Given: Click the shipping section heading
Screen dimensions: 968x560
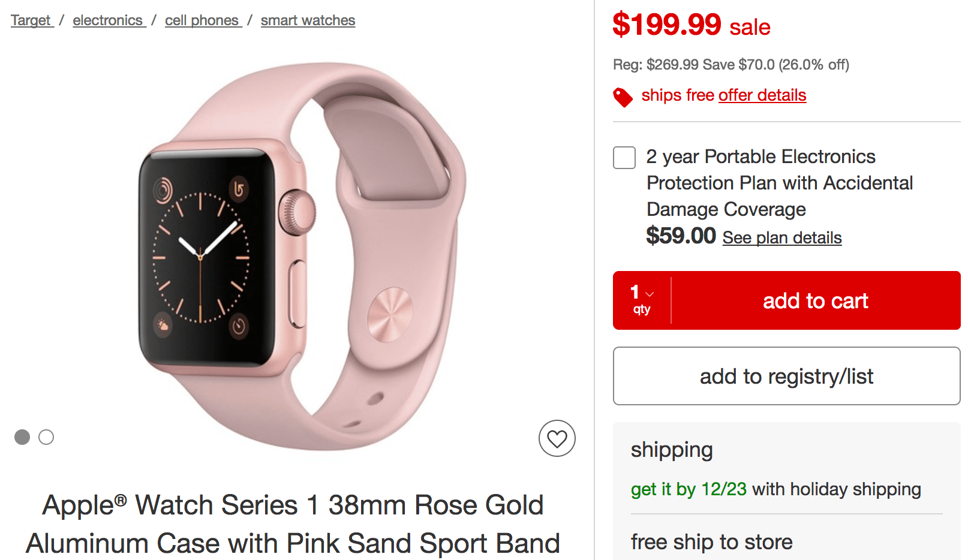Looking at the screenshot, I should point(672,450).
